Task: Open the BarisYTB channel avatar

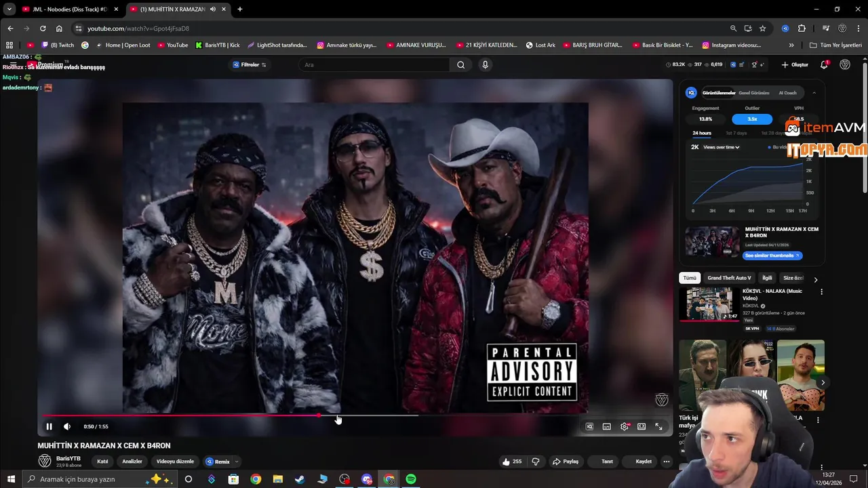Action: (x=45, y=461)
